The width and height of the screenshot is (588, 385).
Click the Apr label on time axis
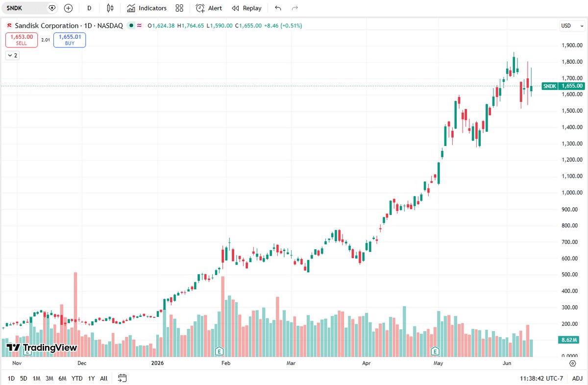tap(367, 363)
